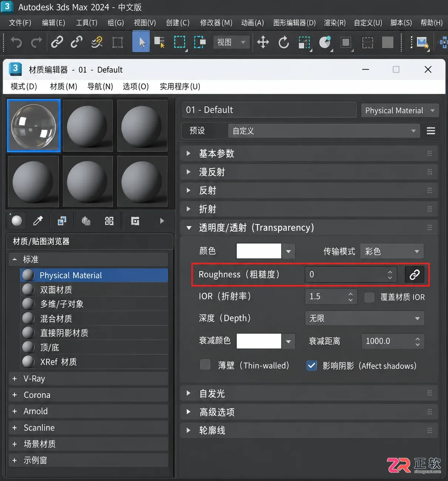Viewport: 448px width, 481px height.
Task: Open the Physical Material type dropdown
Action: pos(400,110)
